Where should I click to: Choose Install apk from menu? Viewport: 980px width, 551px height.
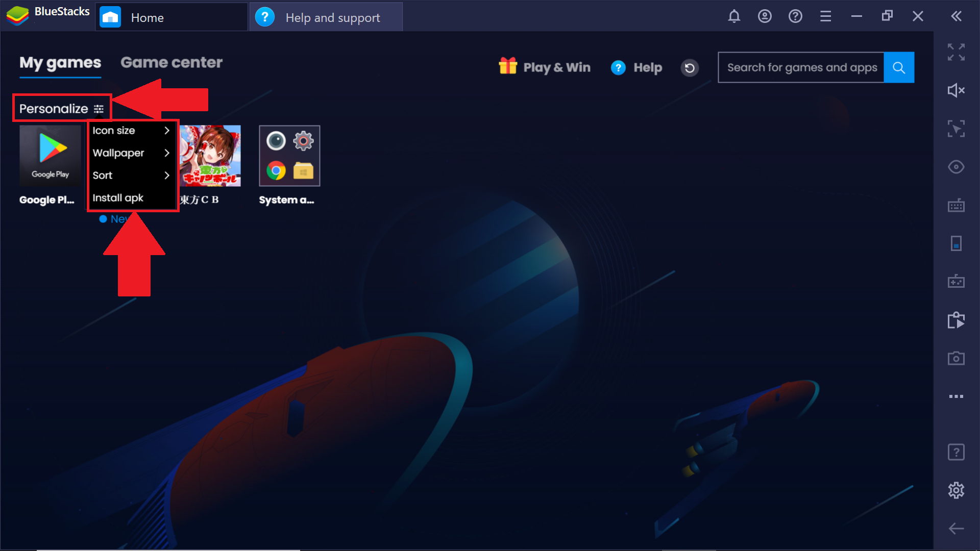[132, 198]
